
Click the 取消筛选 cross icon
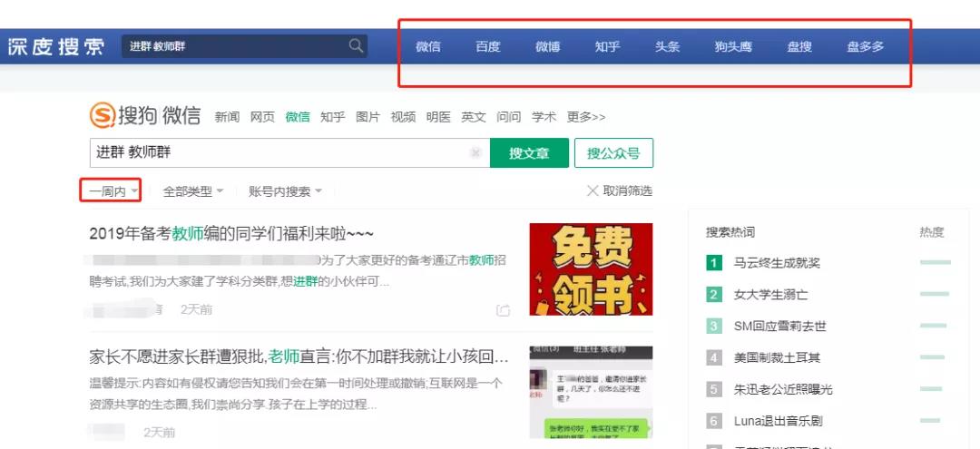pyautogui.click(x=593, y=190)
